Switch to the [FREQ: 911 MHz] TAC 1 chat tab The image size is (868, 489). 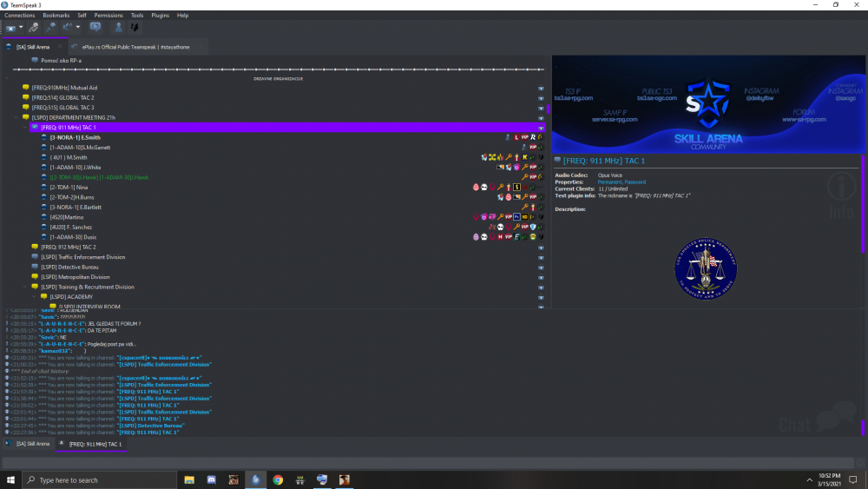pyautogui.click(x=95, y=444)
